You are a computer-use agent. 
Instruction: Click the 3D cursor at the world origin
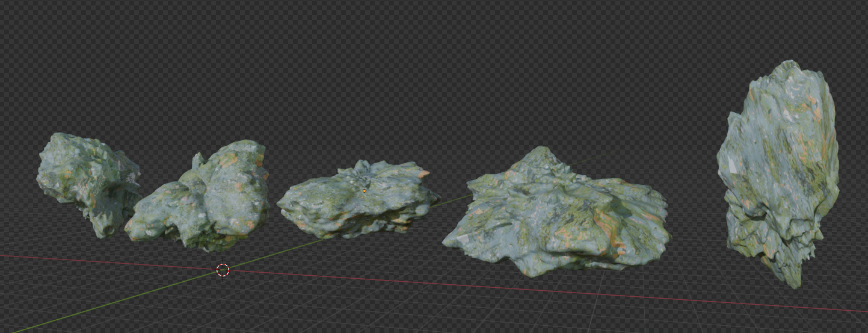pyautogui.click(x=223, y=270)
